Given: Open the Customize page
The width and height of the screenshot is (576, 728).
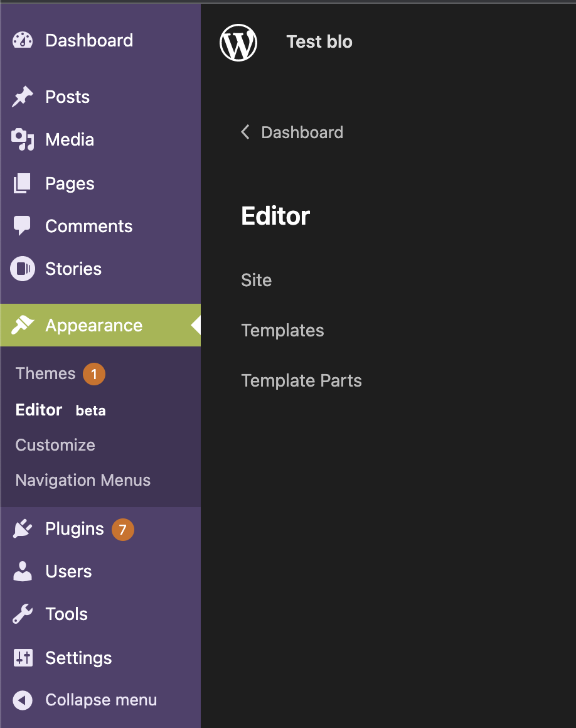Looking at the screenshot, I should [x=55, y=445].
